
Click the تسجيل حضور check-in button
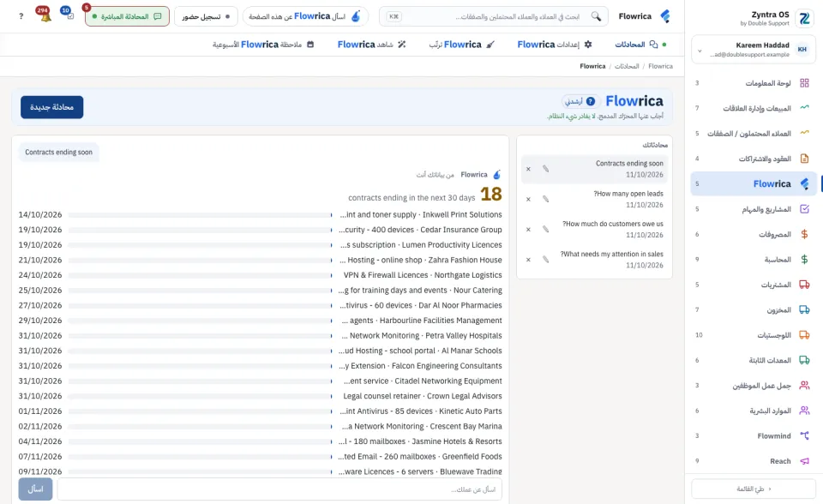(x=206, y=16)
